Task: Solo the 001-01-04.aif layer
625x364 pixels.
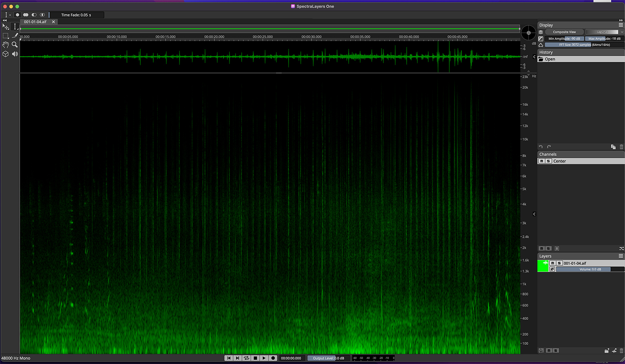Action: [559, 263]
